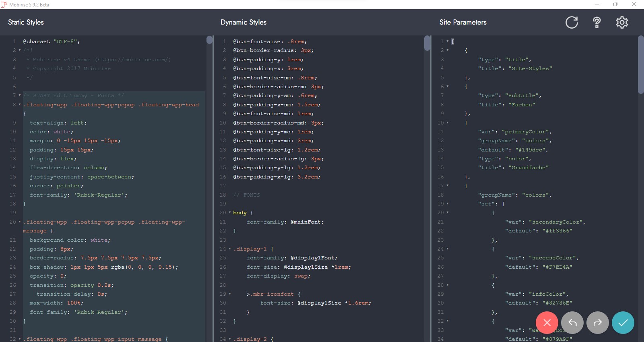
Task: Confirm changes with teal checkmark button
Action: click(x=623, y=323)
